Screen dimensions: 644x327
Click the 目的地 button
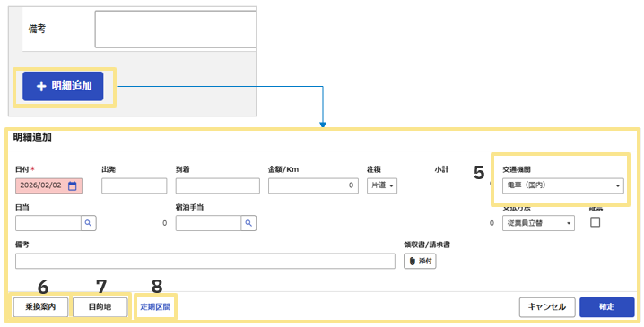(x=100, y=307)
